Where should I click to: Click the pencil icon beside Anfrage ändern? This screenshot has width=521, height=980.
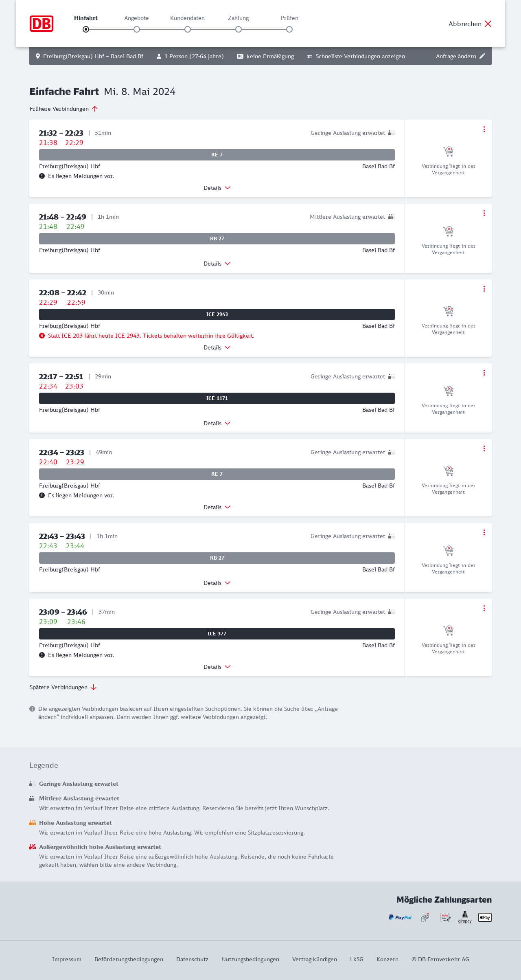click(482, 56)
